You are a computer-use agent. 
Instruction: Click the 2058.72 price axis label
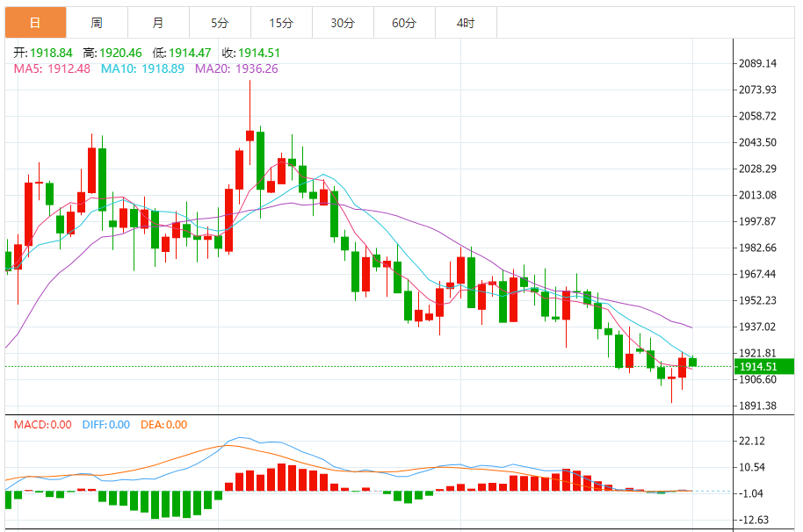pos(757,116)
